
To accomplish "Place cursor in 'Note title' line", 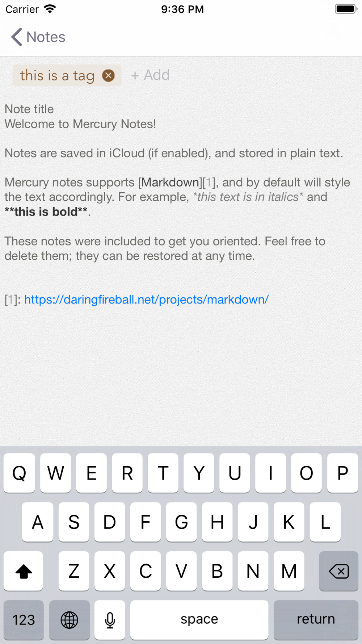I will (x=29, y=109).
